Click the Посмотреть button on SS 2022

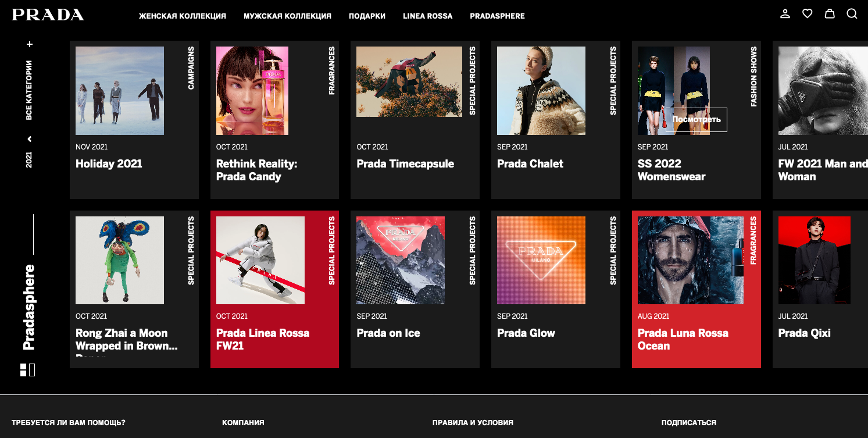click(x=696, y=120)
